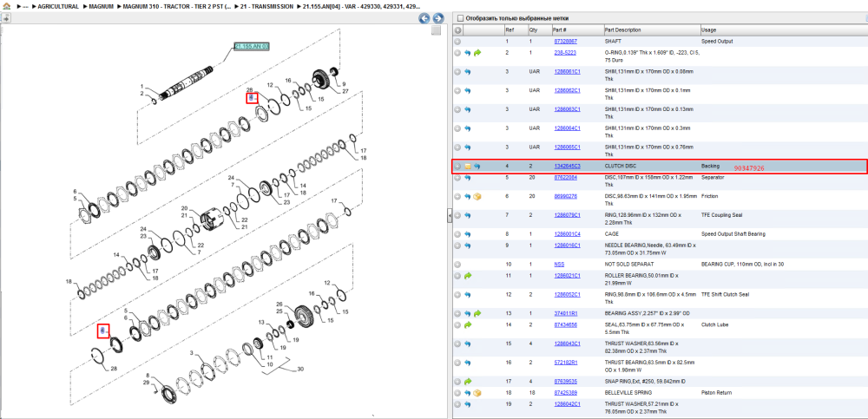Click package box icon on part 86990276 row
Screen dimensions: 868x419
(x=477, y=197)
